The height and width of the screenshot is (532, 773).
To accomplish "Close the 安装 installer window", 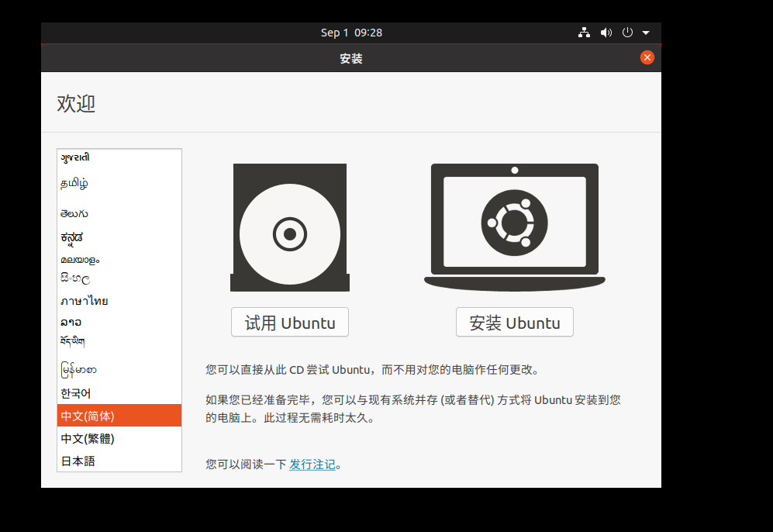I will click(647, 57).
